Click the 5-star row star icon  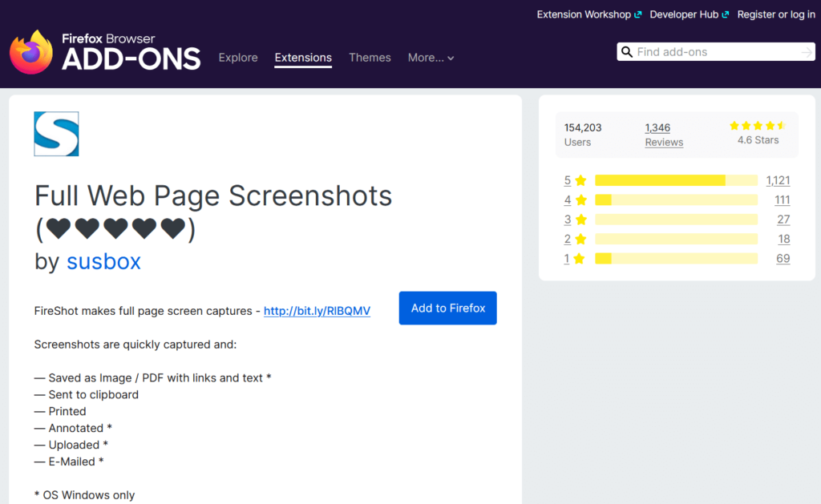click(x=580, y=180)
